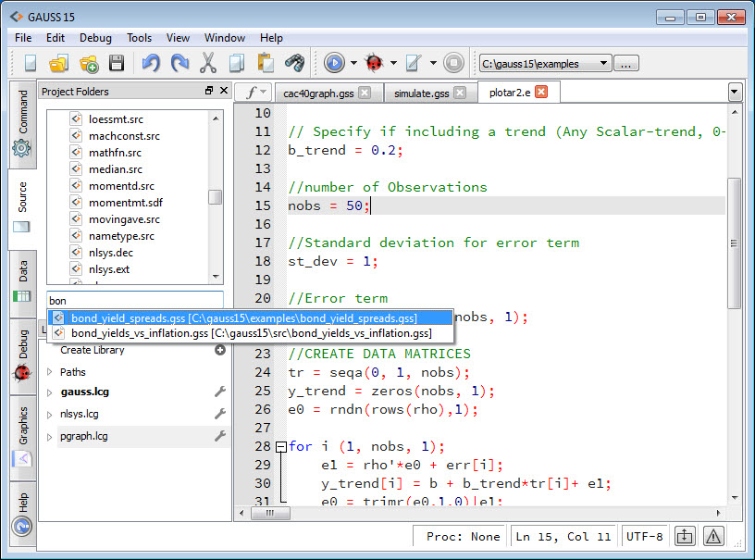Click the browse '...' directory button

click(x=626, y=64)
